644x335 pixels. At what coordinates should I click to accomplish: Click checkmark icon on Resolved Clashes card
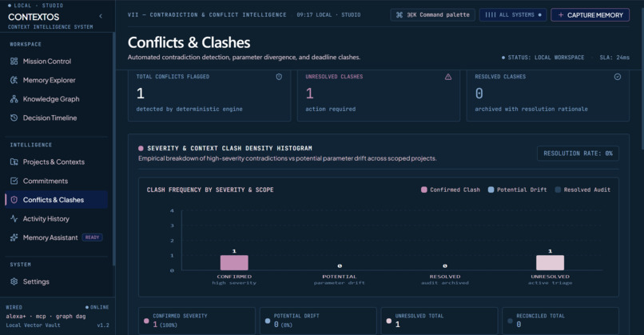coord(618,77)
